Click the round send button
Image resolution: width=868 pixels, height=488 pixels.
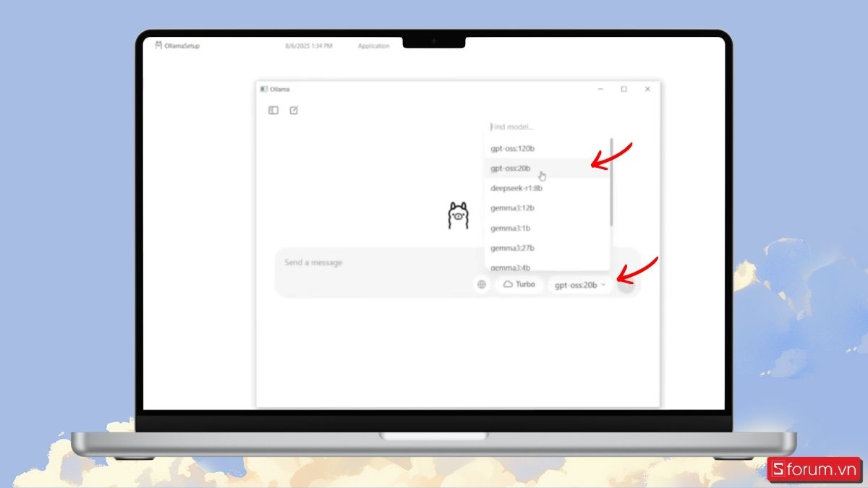[627, 285]
